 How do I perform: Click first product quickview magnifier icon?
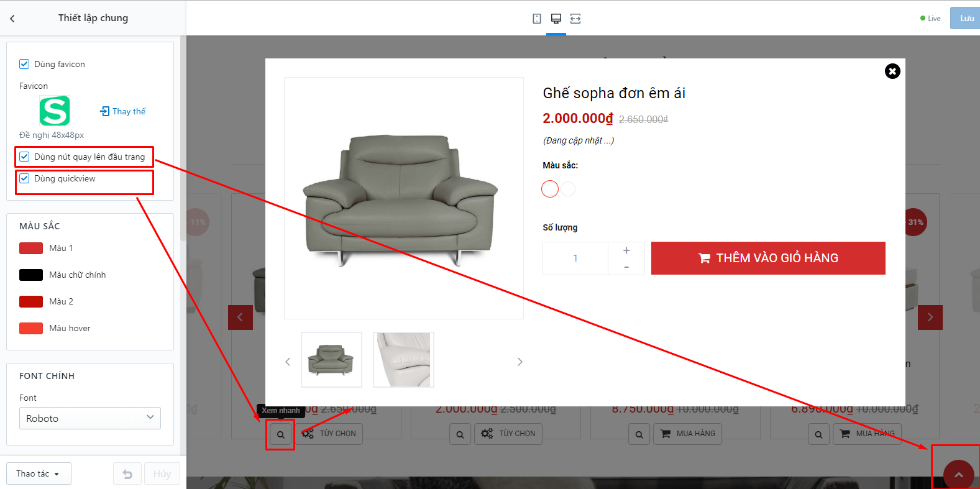pyautogui.click(x=280, y=434)
